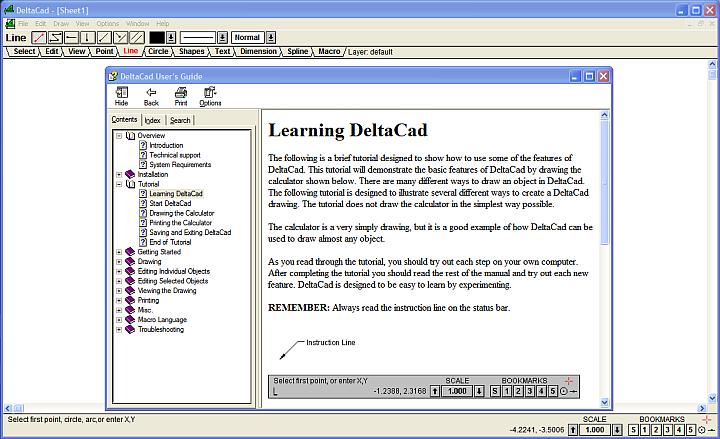Collapse the Overview tree node
The width and height of the screenshot is (720, 439).
[119, 135]
